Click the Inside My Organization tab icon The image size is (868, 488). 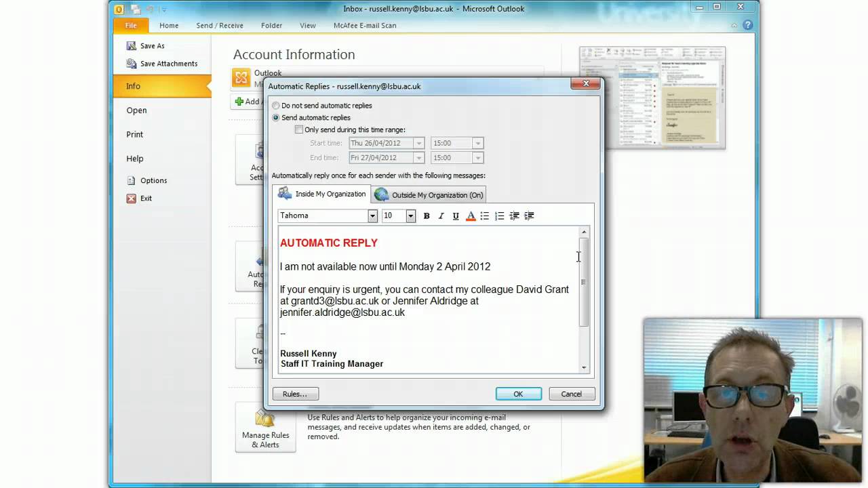pos(285,193)
